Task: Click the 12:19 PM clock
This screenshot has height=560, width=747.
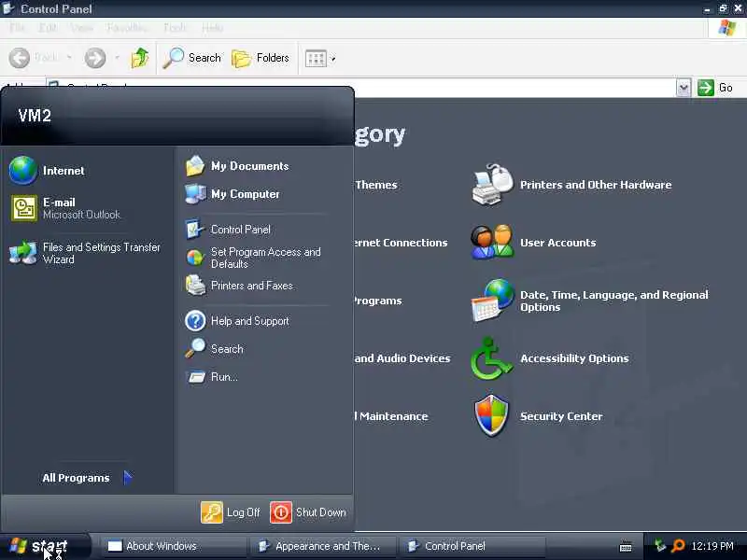Action: [712, 546]
